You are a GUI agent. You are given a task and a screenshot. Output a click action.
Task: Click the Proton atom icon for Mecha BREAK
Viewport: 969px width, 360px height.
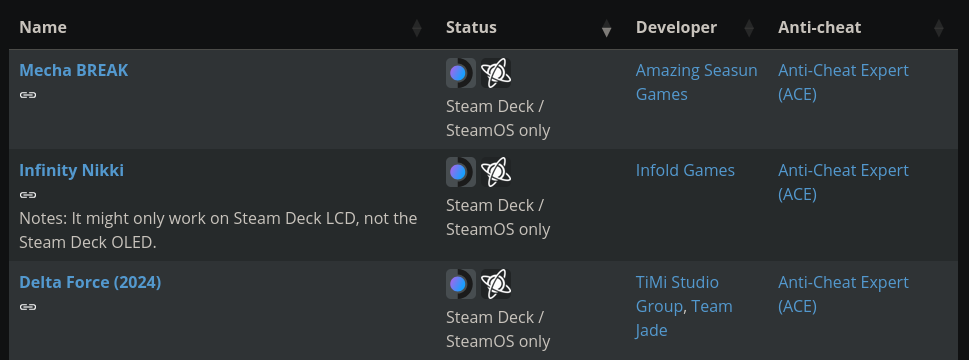pyautogui.click(x=496, y=73)
